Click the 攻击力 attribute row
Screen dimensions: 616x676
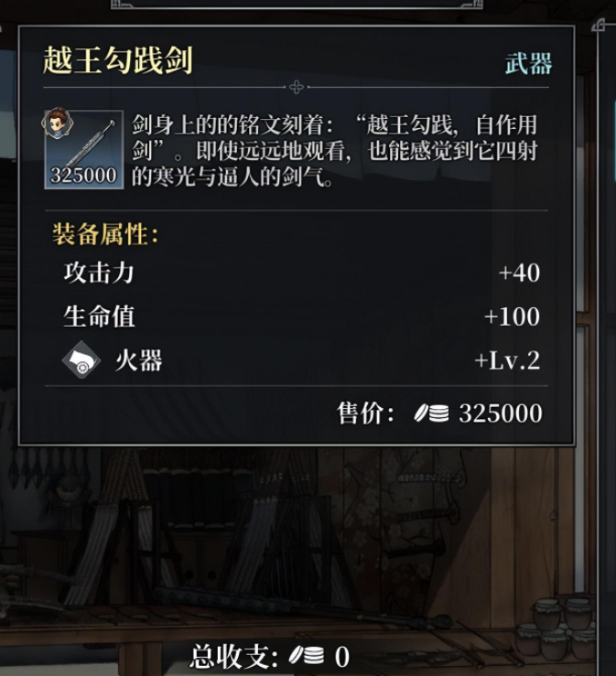pos(301,273)
